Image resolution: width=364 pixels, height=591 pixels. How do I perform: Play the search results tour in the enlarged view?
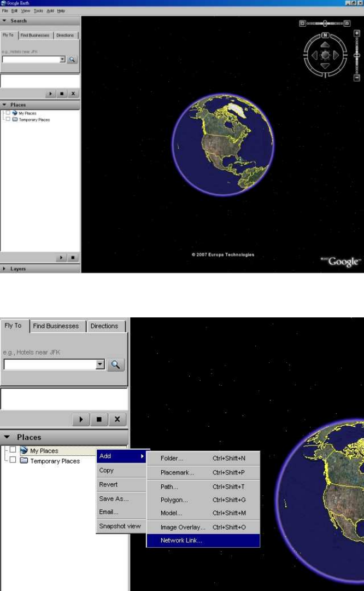tap(81, 419)
